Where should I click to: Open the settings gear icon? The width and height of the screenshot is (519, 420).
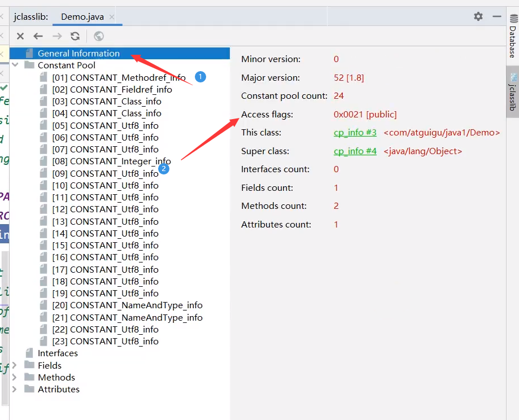(x=478, y=16)
